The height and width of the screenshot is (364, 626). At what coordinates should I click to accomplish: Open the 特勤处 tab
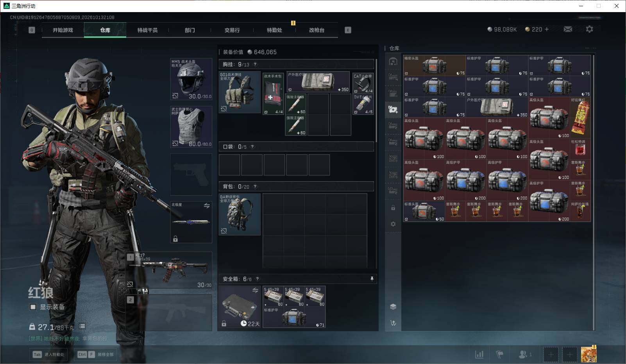coord(274,30)
